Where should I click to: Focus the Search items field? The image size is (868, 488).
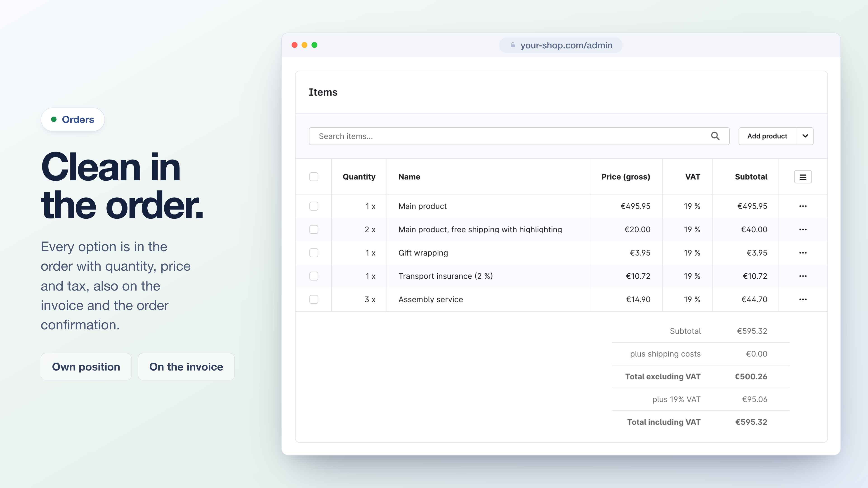[x=519, y=136]
